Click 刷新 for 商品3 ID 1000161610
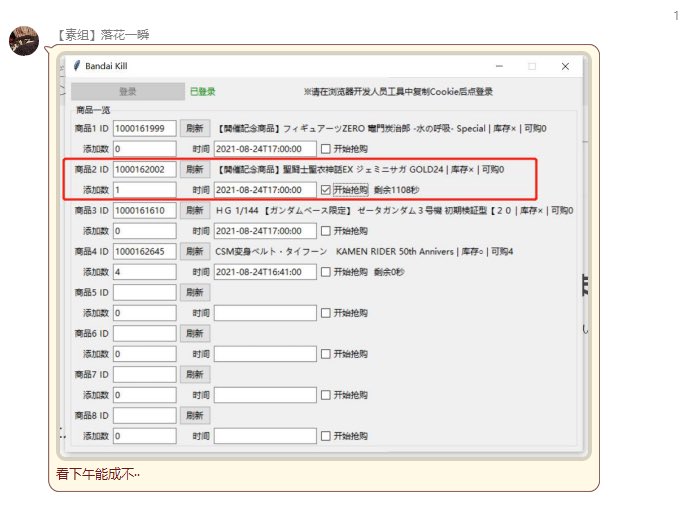Viewport: 680px width, 506px height. pos(194,210)
